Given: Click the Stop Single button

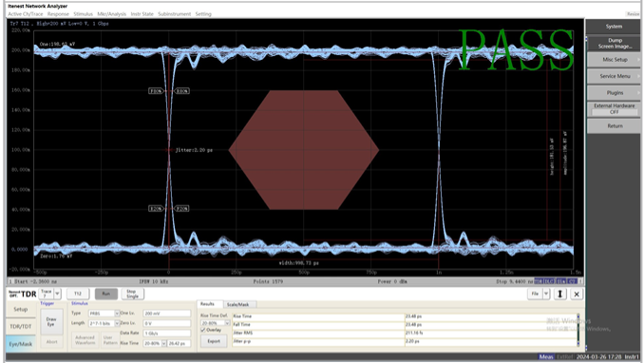Looking at the screenshot, I should [132, 294].
